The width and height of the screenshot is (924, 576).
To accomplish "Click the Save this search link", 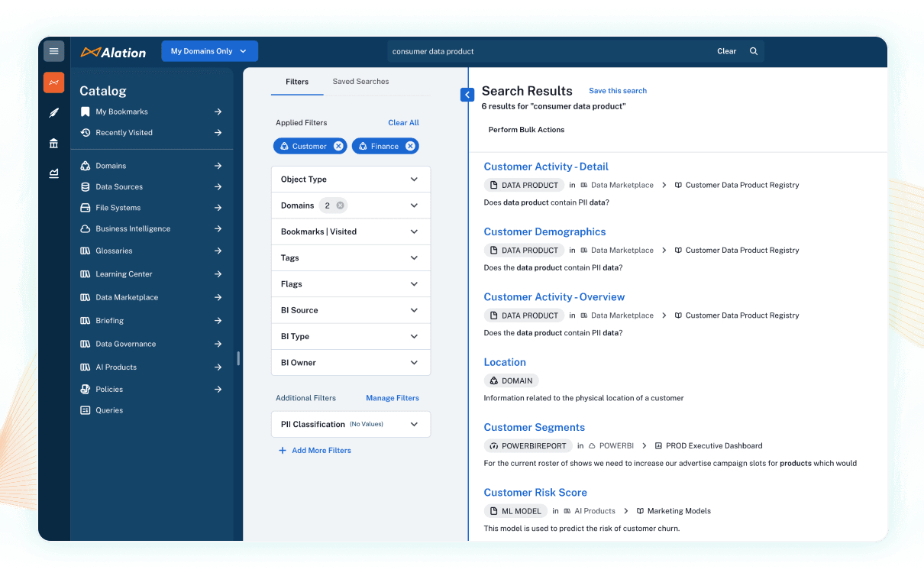I will coord(618,90).
